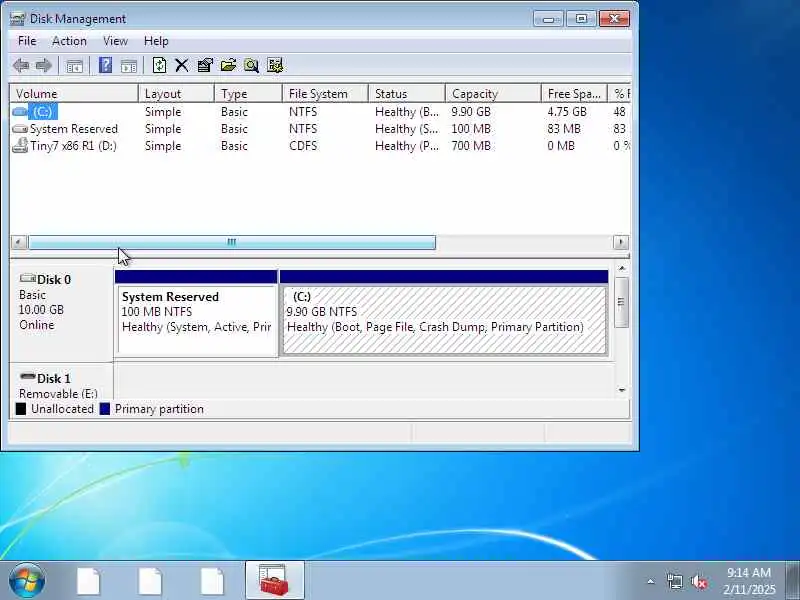Viewport: 800px width, 600px height.
Task: Click the 9.90 GB capacity cell
Action: pos(471,112)
